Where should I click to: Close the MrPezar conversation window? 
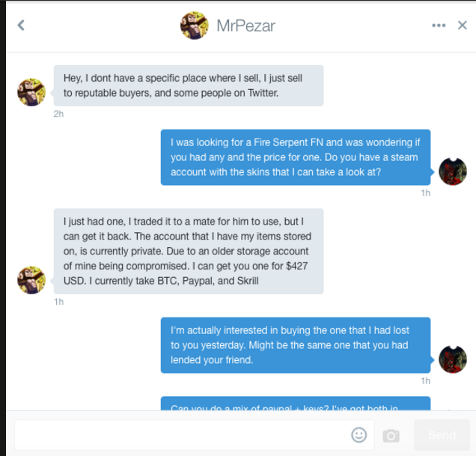click(x=463, y=25)
